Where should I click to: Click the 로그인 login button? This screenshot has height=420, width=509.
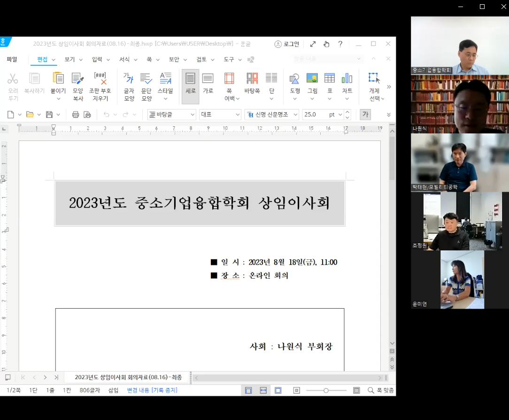286,44
